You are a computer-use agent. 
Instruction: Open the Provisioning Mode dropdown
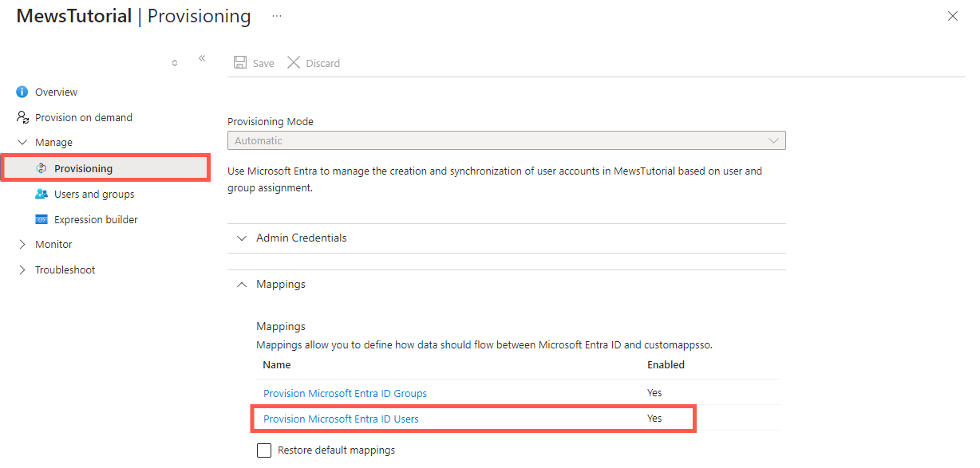506,140
